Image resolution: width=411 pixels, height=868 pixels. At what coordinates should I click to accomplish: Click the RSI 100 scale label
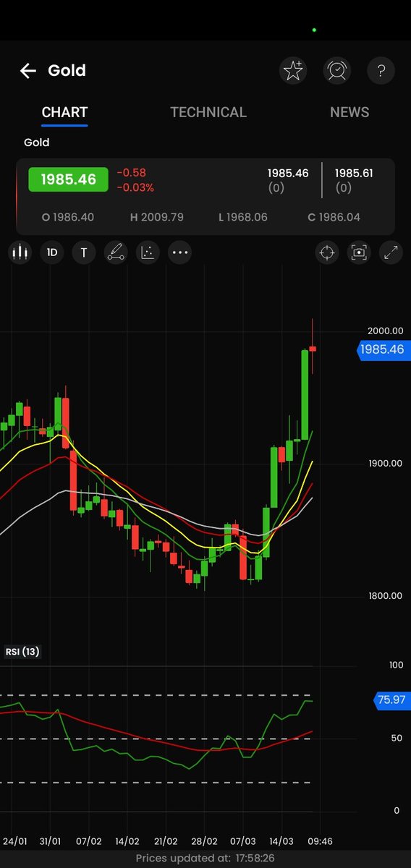click(396, 665)
